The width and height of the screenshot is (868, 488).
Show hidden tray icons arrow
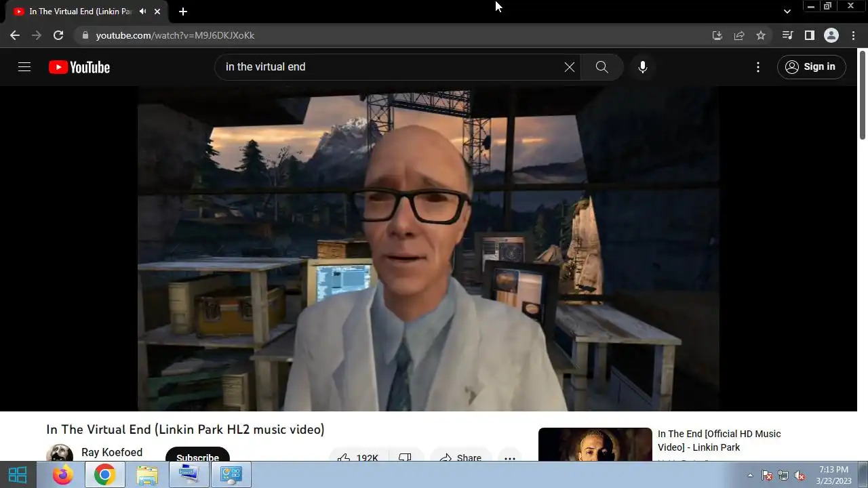pos(750,475)
